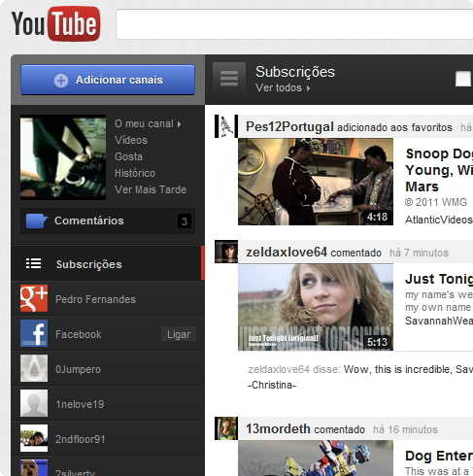The height and width of the screenshot is (476, 473).
Task: Click the 0Jumpero channel avatar
Action: tap(34, 368)
